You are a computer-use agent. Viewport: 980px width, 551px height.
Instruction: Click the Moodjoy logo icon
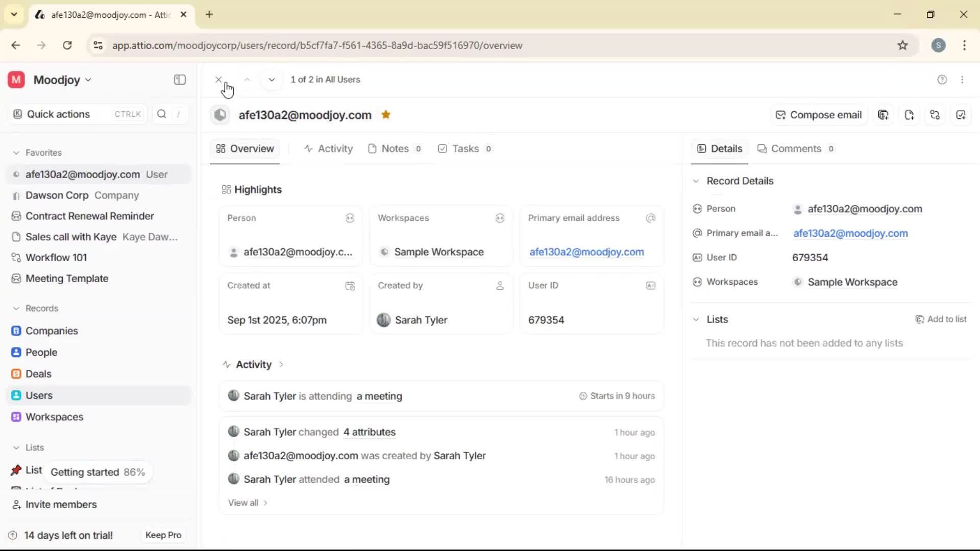click(15, 80)
